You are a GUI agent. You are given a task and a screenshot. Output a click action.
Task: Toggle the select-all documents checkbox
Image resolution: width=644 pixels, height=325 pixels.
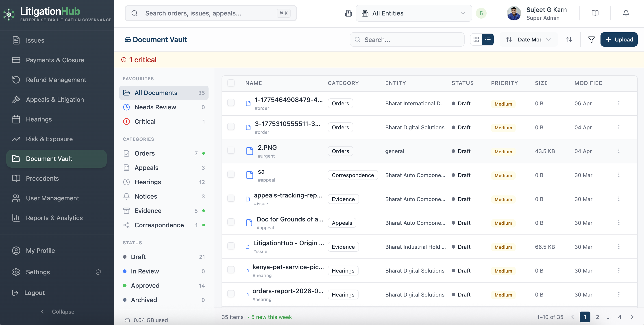[231, 83]
